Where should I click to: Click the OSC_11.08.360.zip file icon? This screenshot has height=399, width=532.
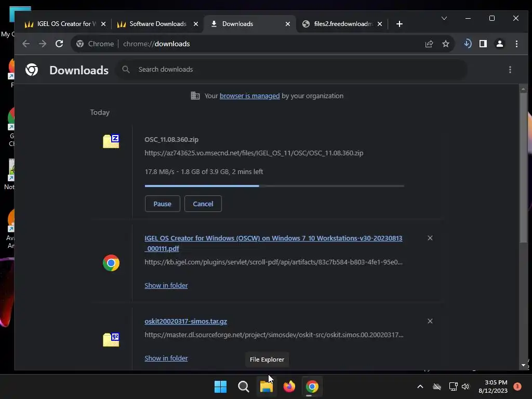pyautogui.click(x=111, y=141)
